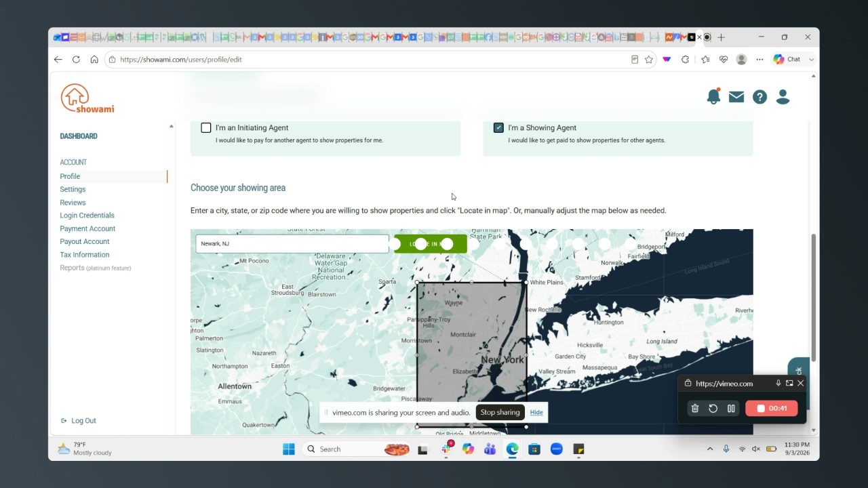Open Payout Account section

(85, 241)
